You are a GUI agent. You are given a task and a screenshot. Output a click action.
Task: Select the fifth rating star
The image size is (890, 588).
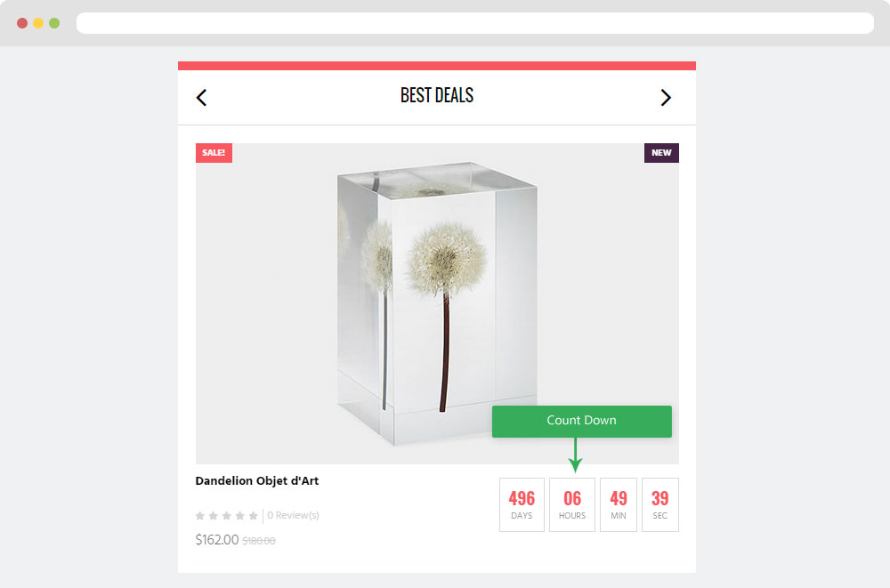pyautogui.click(x=253, y=515)
